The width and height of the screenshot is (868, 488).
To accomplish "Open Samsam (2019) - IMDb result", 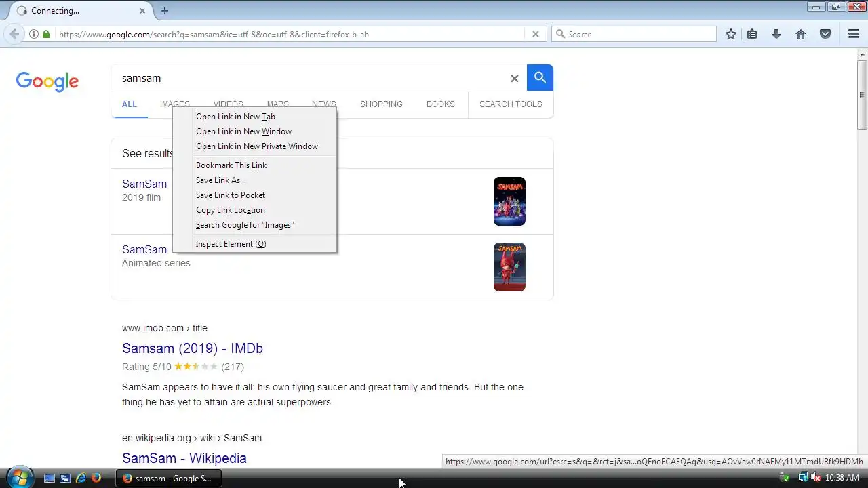I will pyautogui.click(x=193, y=348).
